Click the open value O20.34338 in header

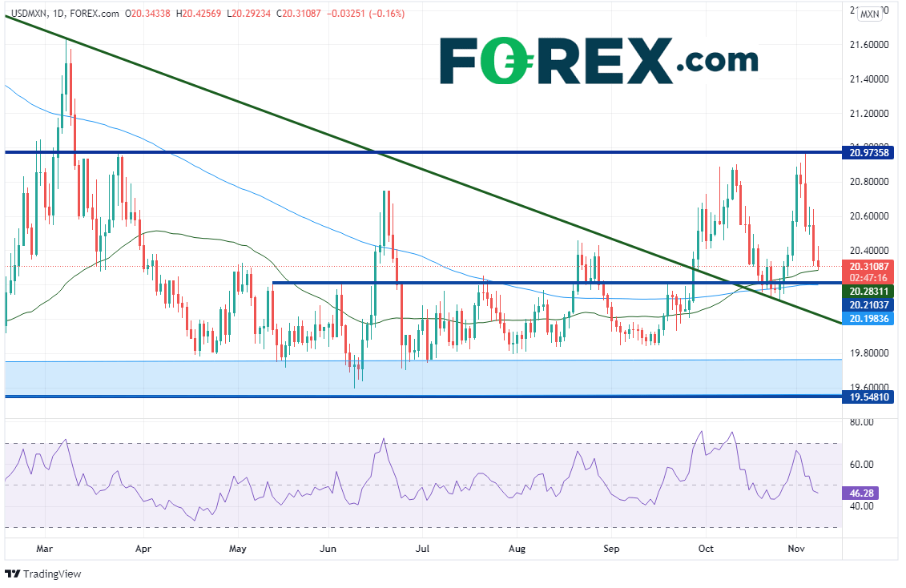pos(147,14)
